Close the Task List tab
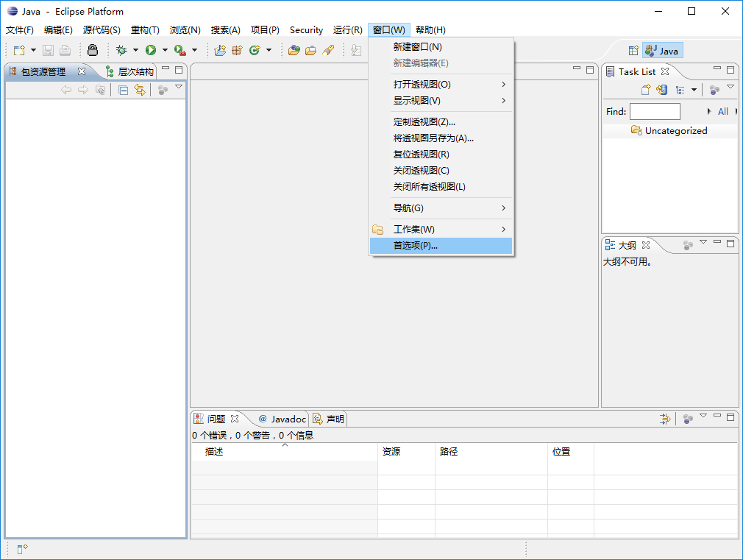The width and height of the screenshot is (743, 560). [x=665, y=71]
